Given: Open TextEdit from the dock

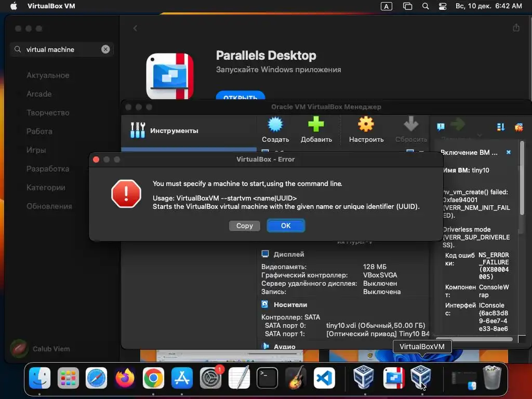Looking at the screenshot, I should (239, 378).
